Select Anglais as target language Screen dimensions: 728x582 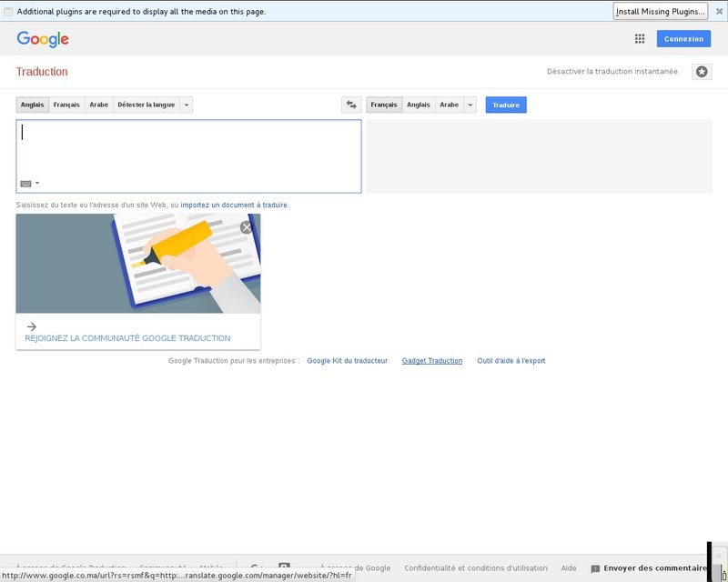[x=419, y=105]
